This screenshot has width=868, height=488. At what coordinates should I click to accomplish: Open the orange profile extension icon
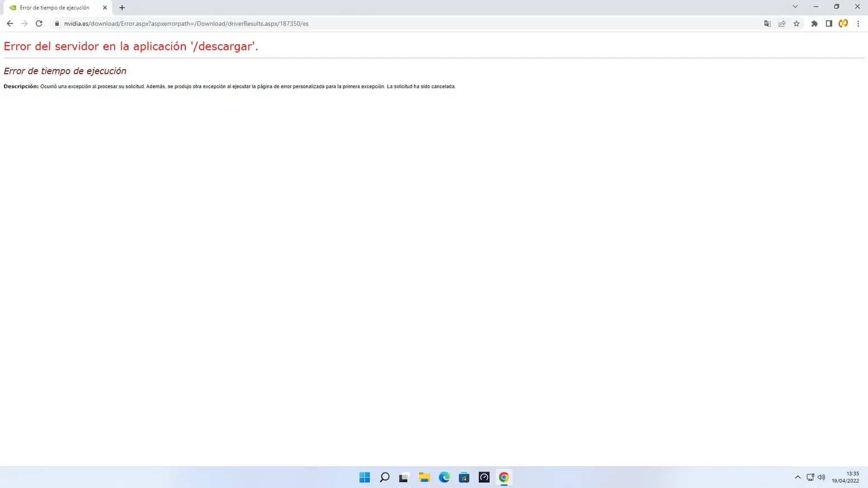pyautogui.click(x=843, y=23)
